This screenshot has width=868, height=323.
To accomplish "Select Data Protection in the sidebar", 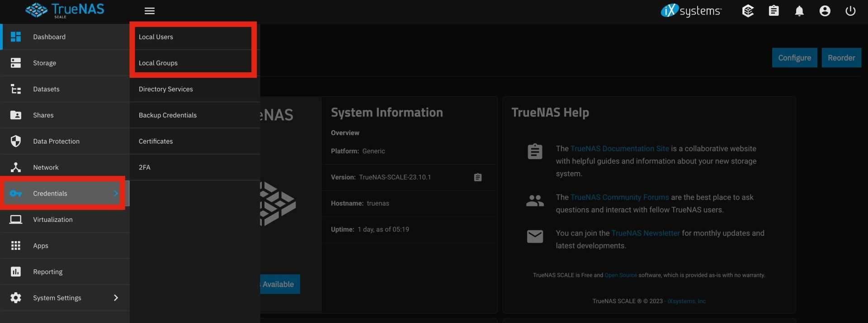I will 65,141.
